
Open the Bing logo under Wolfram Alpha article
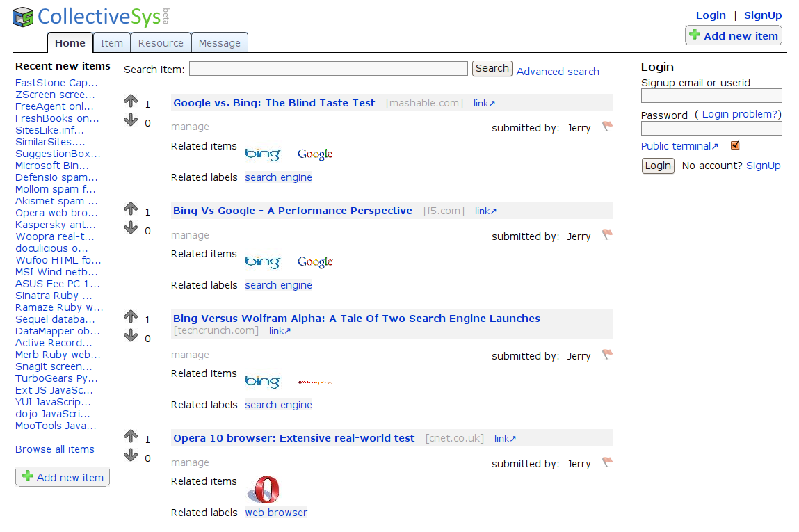coord(262,381)
